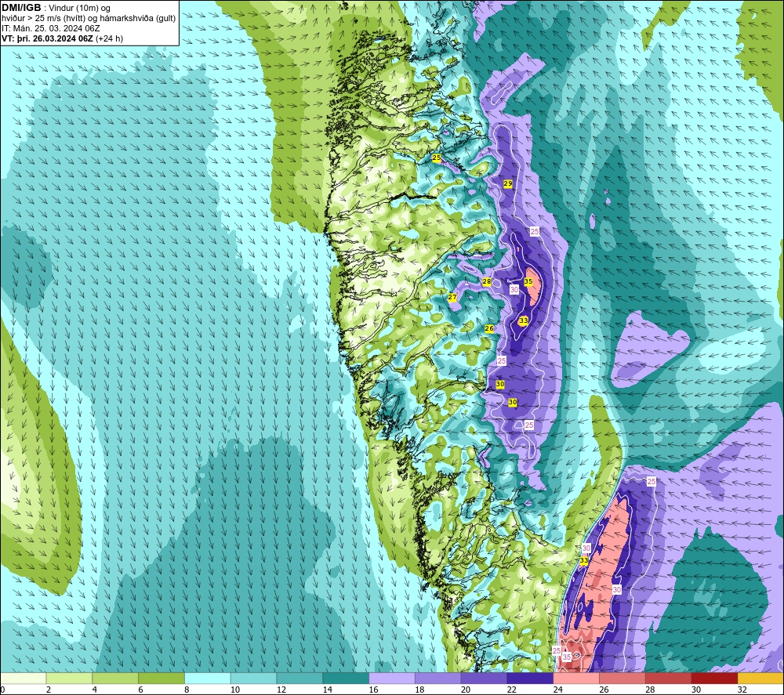Click the legend scale number 16

[373, 690]
